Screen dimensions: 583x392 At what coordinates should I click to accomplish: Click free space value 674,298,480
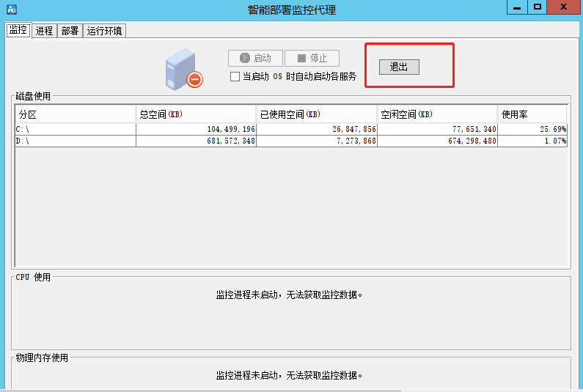click(472, 141)
